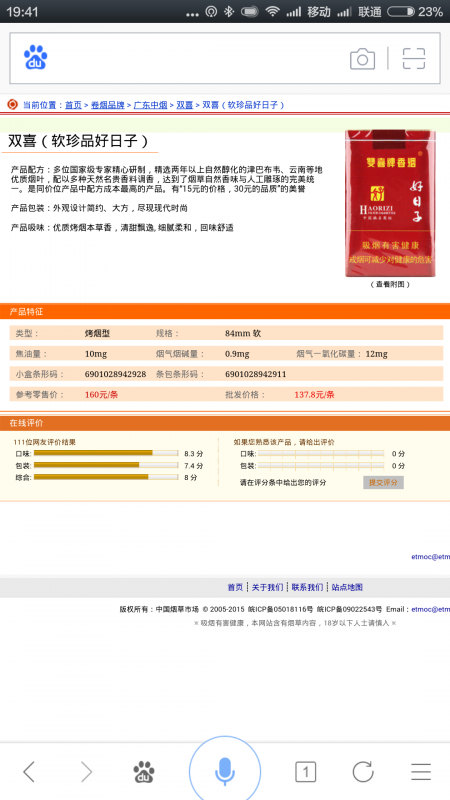This screenshot has width=450, height=800.
Task: Set a score on the 口味 rating bar
Action: (321, 454)
